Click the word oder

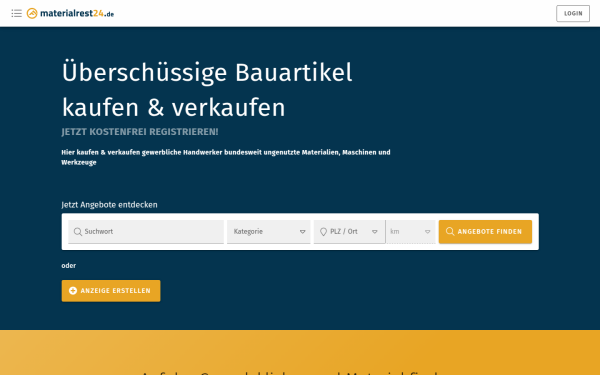point(69,266)
